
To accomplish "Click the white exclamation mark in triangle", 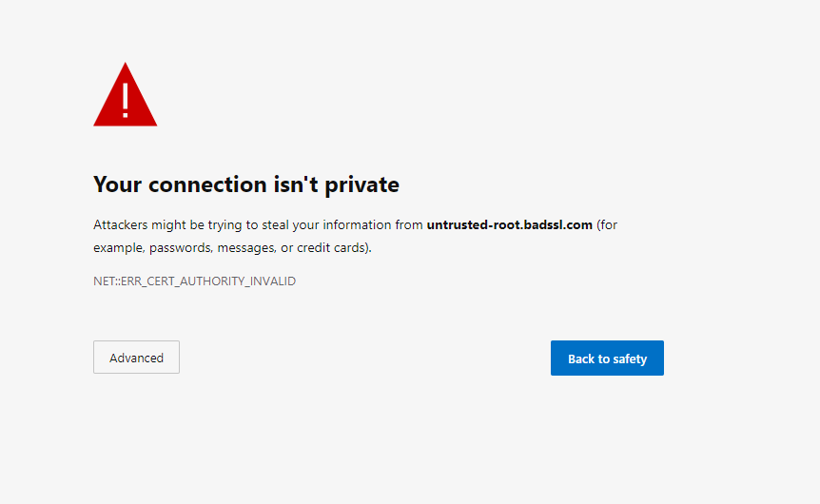I will [125, 100].
